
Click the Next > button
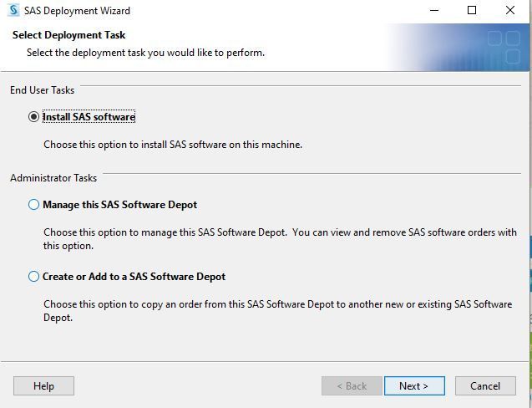414,386
